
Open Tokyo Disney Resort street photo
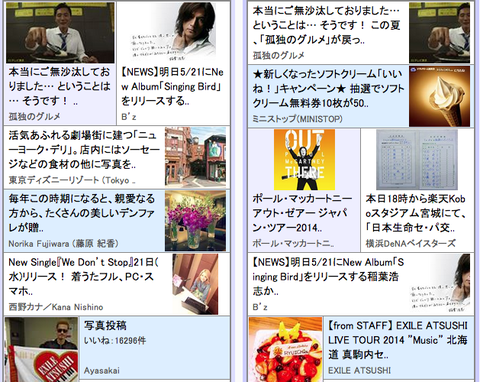[x=195, y=157]
